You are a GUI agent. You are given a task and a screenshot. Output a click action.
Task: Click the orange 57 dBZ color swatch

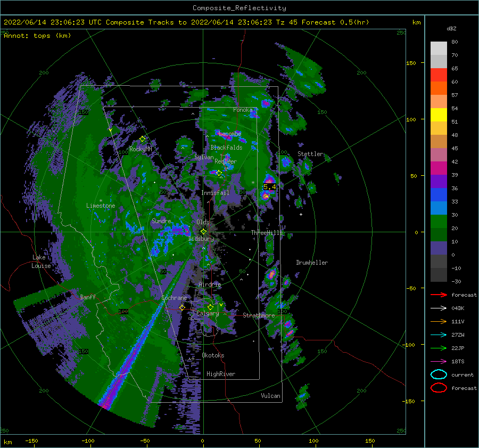[439, 88]
